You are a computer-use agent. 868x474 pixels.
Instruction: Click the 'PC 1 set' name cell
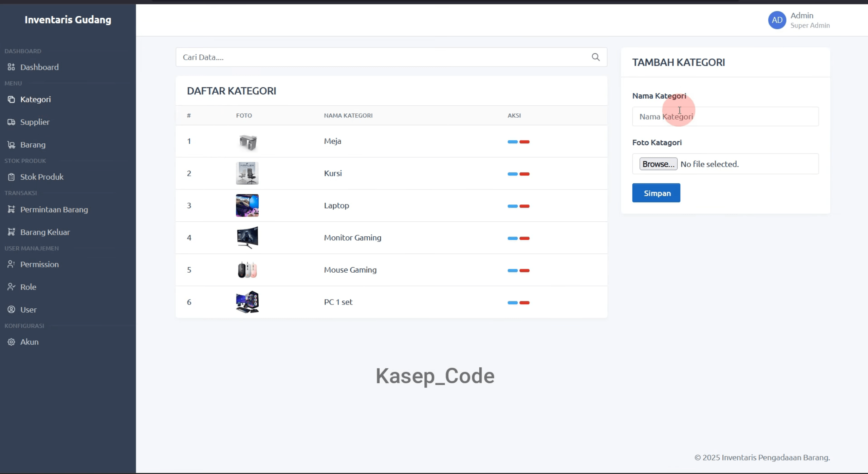tap(338, 302)
